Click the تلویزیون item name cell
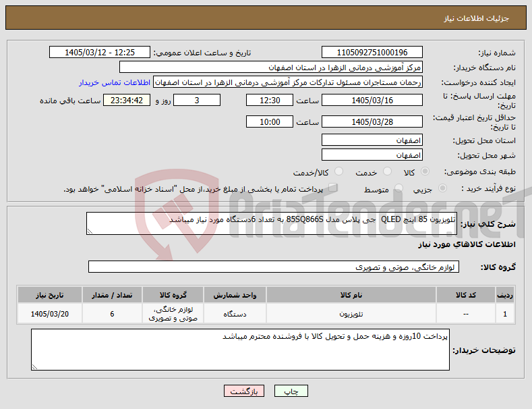 click(351, 314)
